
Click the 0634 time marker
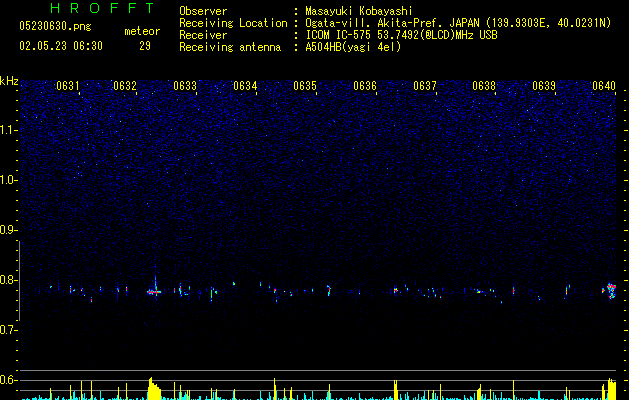245,86
